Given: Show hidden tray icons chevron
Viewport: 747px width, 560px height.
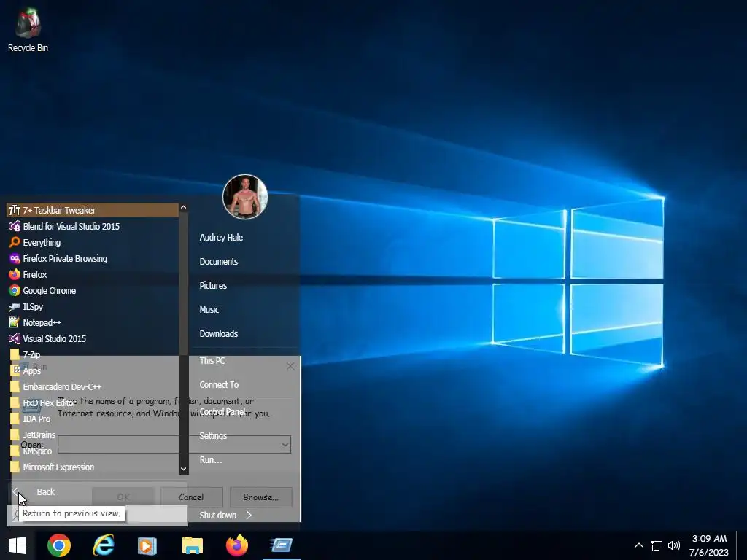Looking at the screenshot, I should click(639, 545).
